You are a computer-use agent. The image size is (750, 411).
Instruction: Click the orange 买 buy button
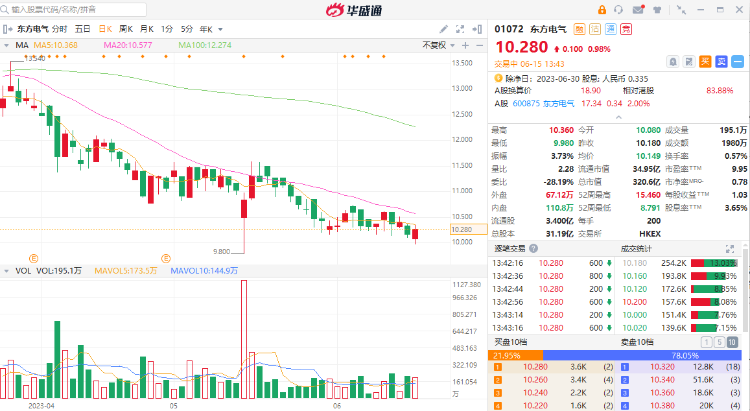click(705, 61)
